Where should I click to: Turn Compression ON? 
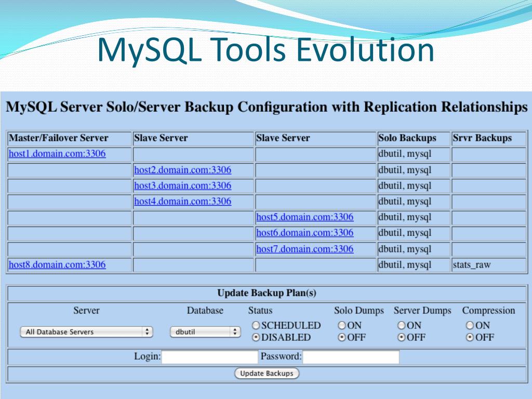click(x=470, y=325)
